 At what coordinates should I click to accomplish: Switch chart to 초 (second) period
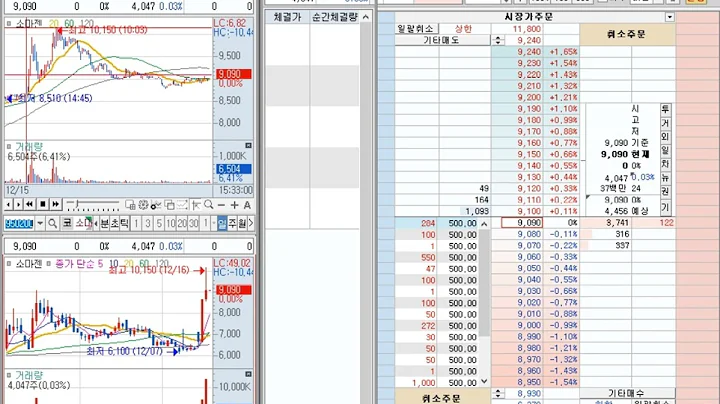point(114,224)
